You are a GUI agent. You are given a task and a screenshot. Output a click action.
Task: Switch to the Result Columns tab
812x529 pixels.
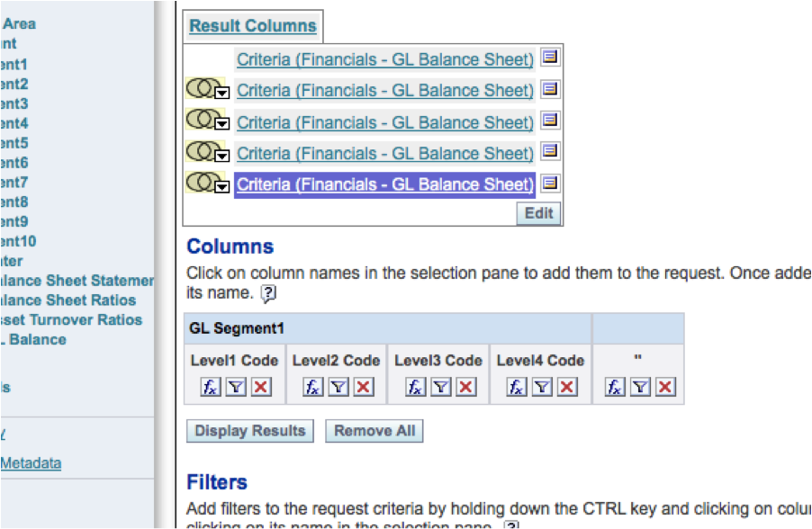[252, 26]
